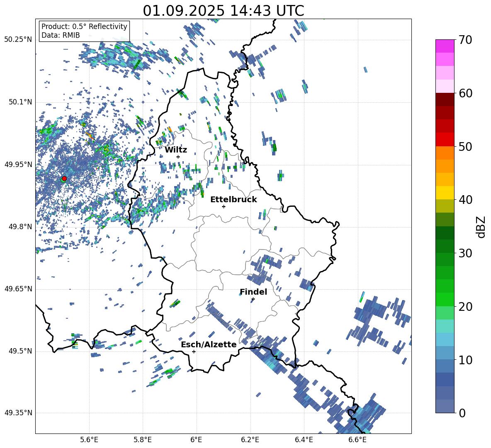Screen dimensions: 491x448
Task: Click the Data: RMIB text
Action: 61,35
